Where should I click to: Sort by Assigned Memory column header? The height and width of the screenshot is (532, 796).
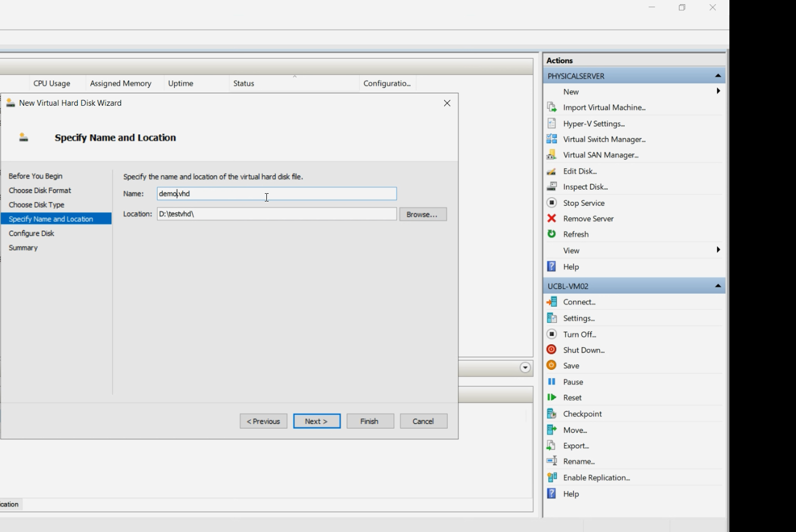(121, 83)
